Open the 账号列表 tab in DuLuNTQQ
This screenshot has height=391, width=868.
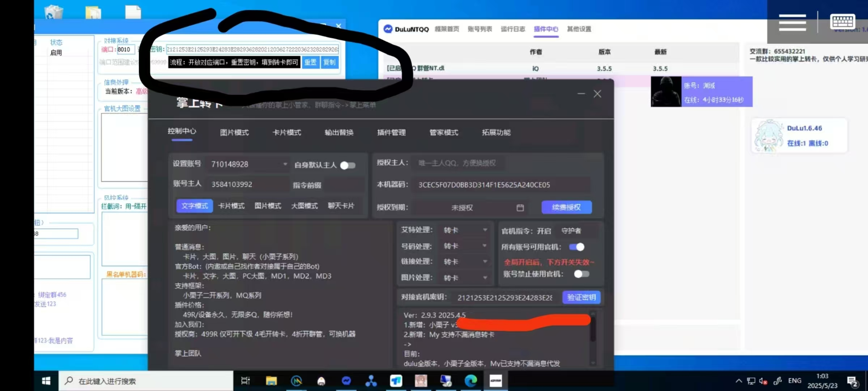pyautogui.click(x=480, y=29)
